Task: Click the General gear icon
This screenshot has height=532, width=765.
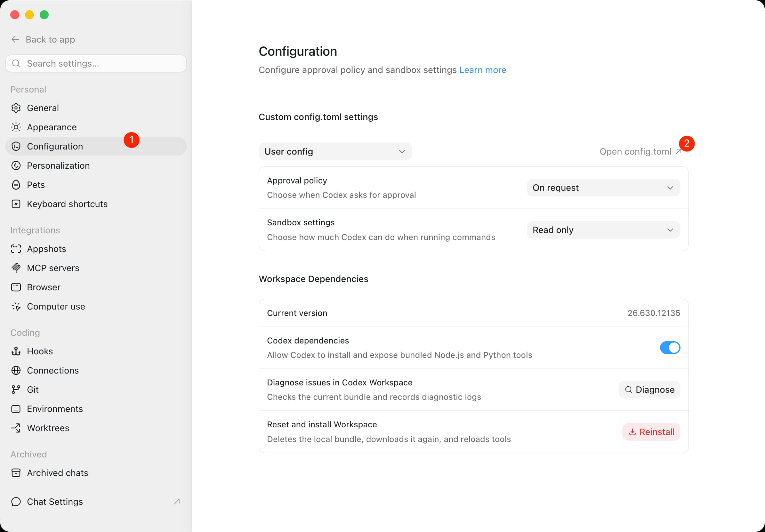Action: (x=16, y=108)
